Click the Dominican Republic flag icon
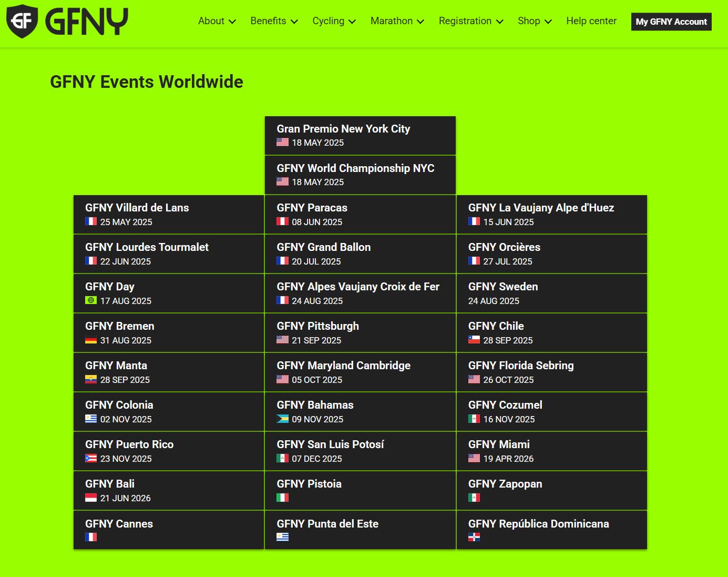The image size is (728, 577). (474, 537)
